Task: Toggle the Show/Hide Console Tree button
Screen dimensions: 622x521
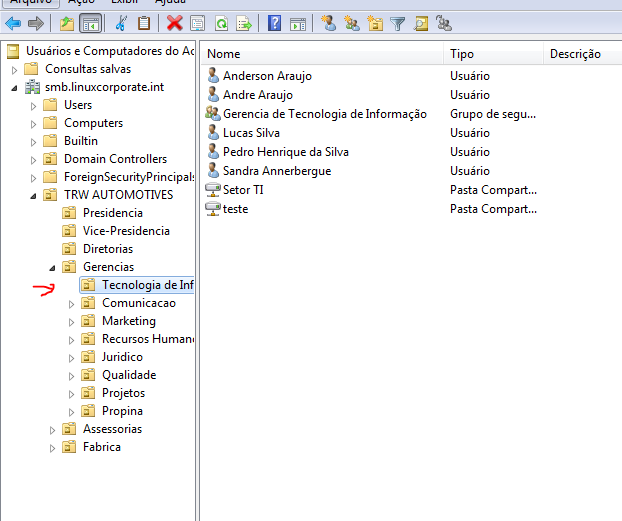Action: 91,23
